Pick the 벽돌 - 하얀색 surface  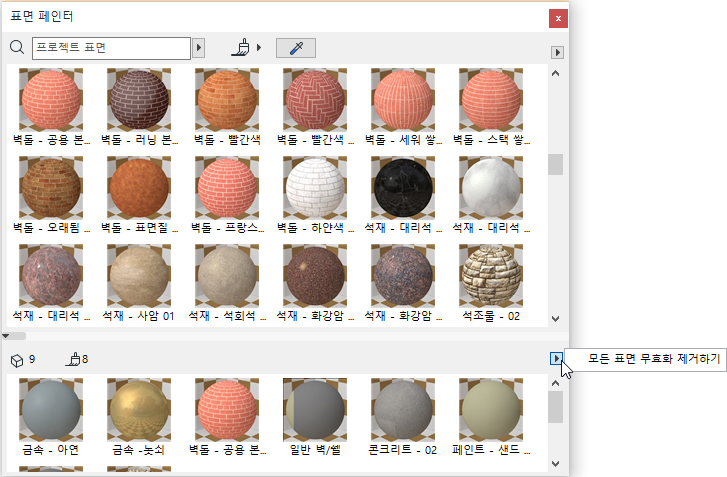point(315,186)
